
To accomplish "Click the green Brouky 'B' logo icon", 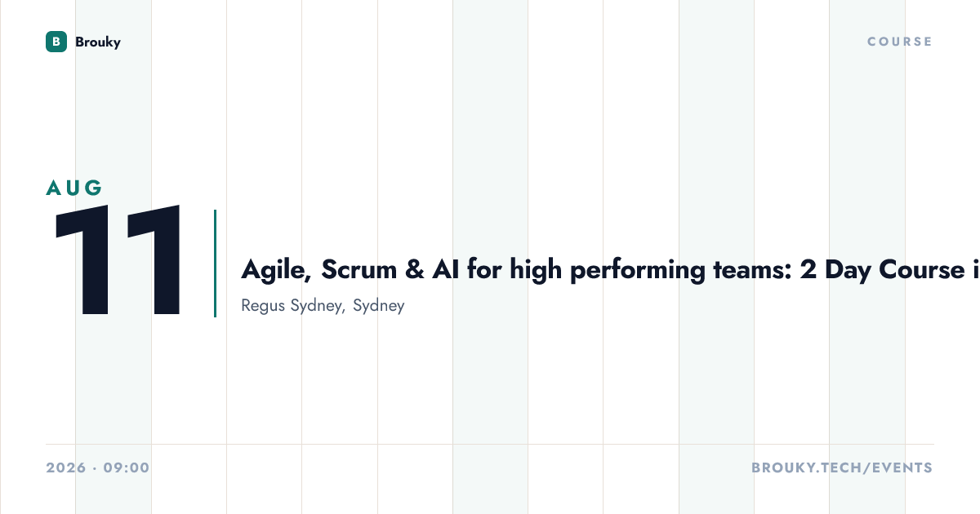I will click(x=56, y=42).
